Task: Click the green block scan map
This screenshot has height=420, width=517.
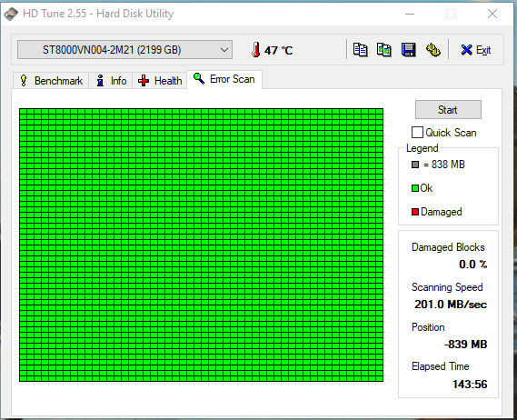Action: [x=201, y=245]
